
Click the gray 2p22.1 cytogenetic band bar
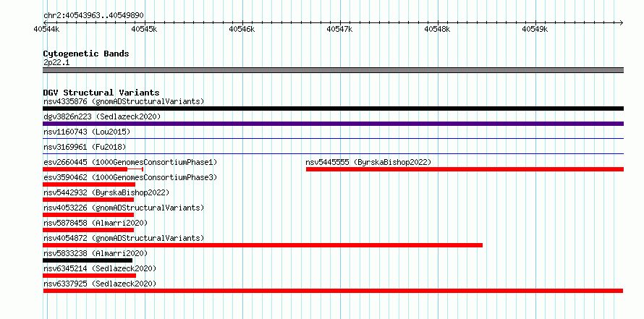(x=333, y=70)
